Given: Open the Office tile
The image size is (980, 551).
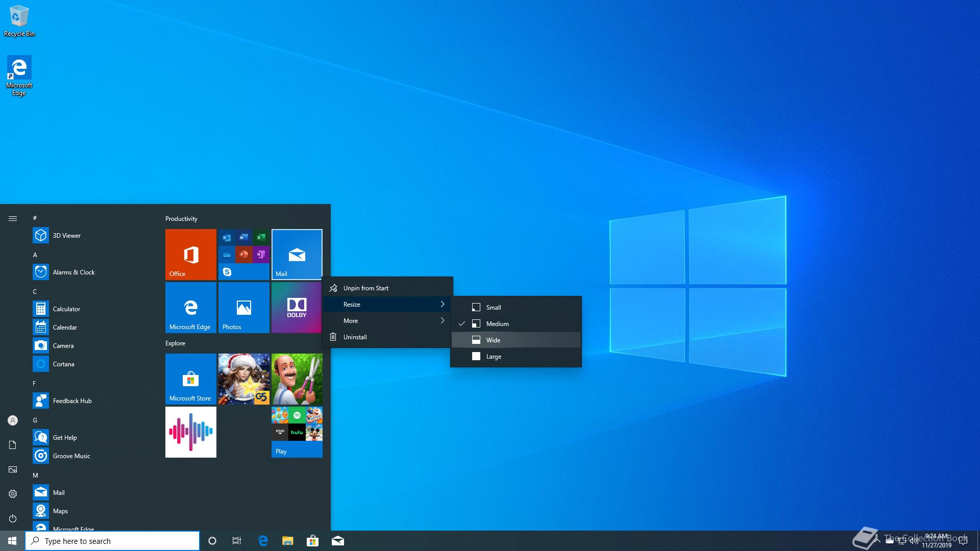Looking at the screenshot, I should pos(191,255).
